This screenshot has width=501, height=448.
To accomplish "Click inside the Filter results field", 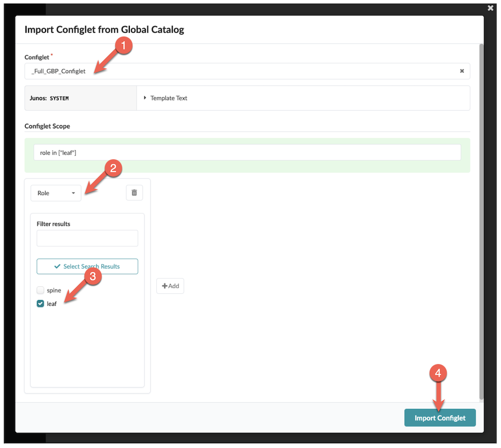I will [87, 238].
